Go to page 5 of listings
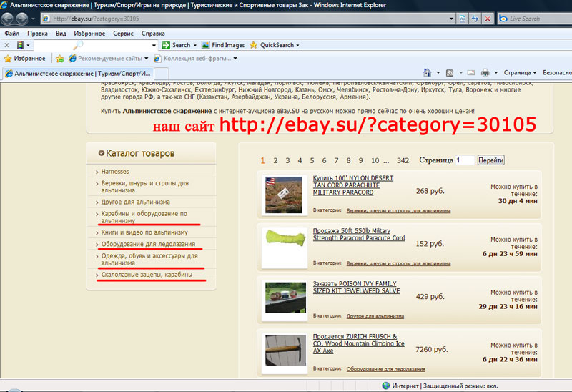This screenshot has height=392, width=572. (312, 161)
